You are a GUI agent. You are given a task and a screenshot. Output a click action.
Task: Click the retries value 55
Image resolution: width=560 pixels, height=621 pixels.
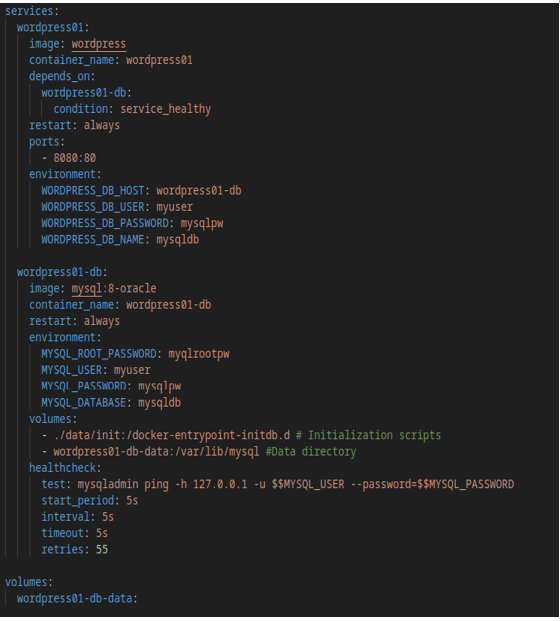coord(102,550)
